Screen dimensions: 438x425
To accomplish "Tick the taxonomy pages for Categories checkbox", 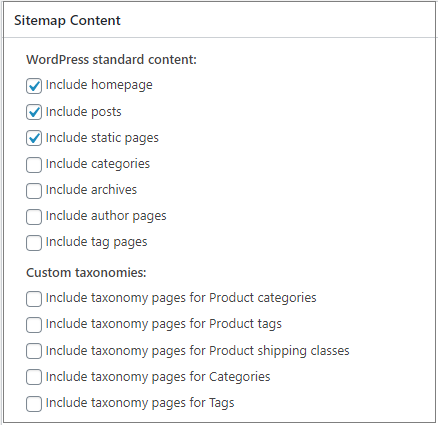I will (x=34, y=377).
